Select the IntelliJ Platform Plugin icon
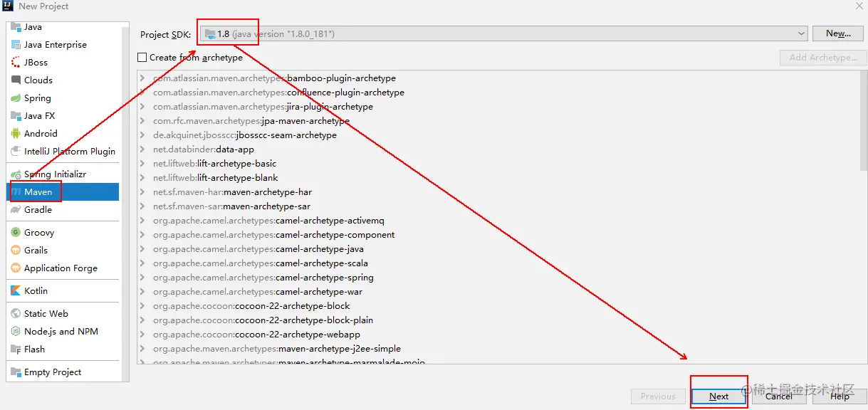Viewport: 868px width, 410px height. [16, 152]
